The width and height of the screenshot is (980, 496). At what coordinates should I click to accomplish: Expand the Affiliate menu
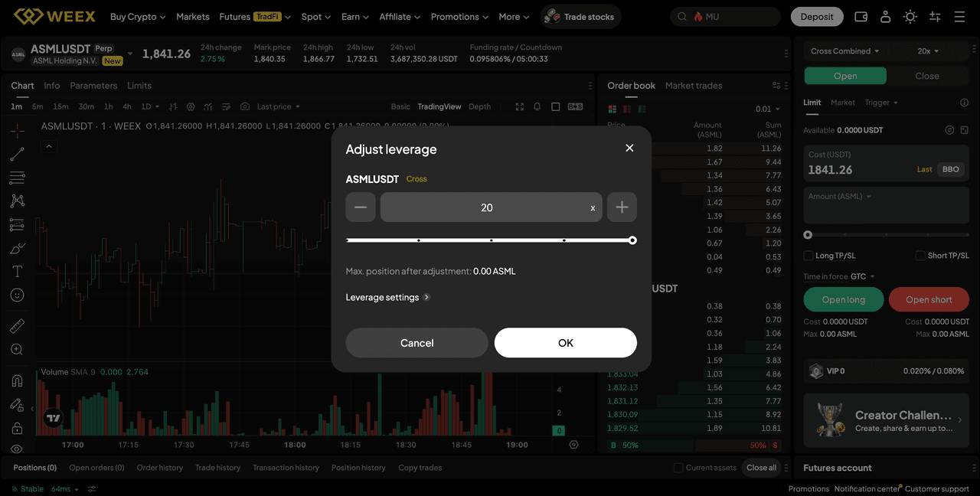point(400,17)
